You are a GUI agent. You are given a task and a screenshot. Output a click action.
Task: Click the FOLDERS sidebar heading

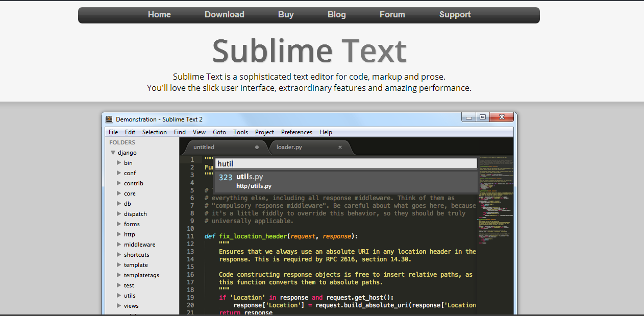point(122,142)
